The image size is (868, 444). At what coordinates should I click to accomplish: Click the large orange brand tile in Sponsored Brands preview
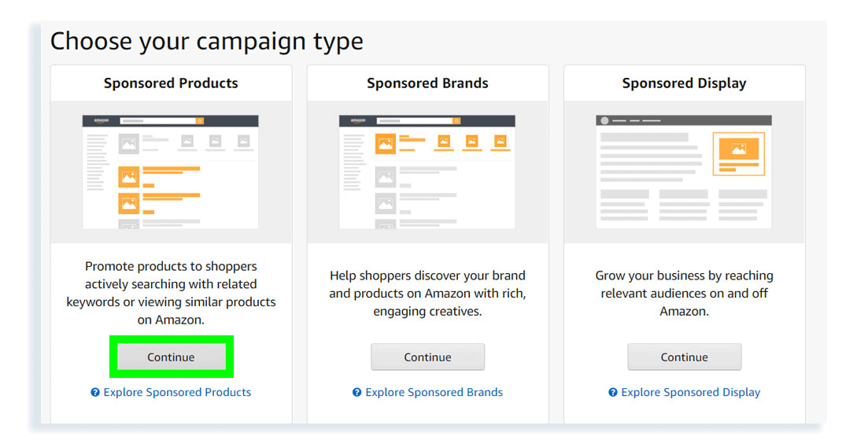(x=386, y=144)
